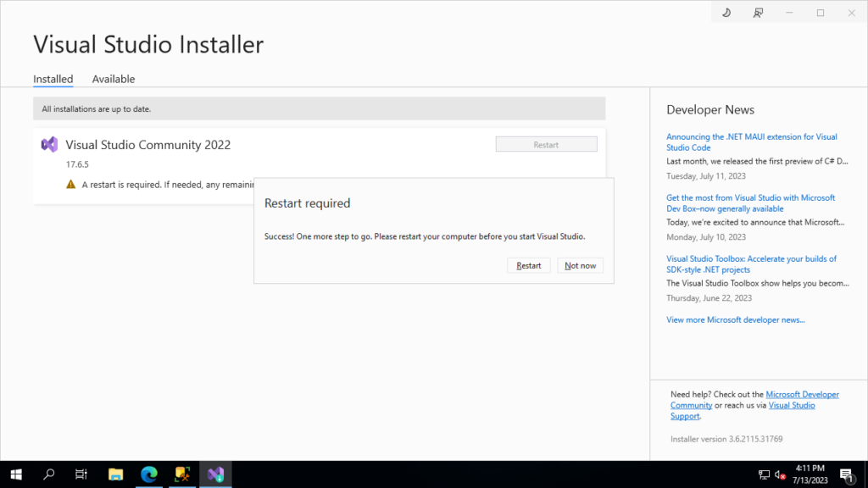
Task: Open the feedback icon in title bar
Action: 758,13
